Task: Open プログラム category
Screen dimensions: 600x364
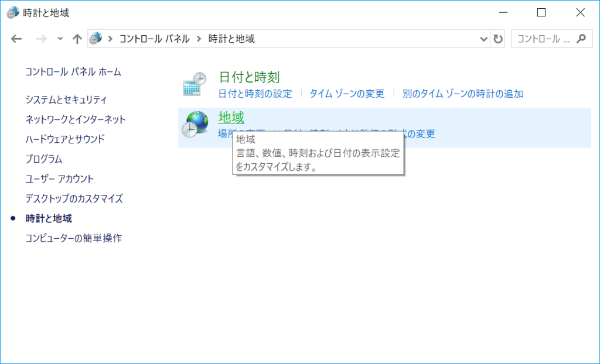Action: [x=43, y=159]
